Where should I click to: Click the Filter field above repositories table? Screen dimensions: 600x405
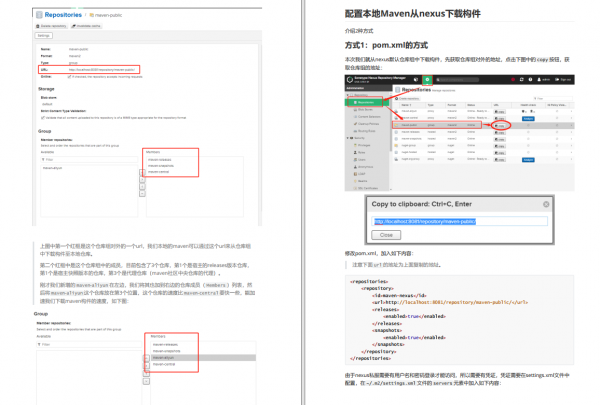pyautogui.click(x=553, y=98)
